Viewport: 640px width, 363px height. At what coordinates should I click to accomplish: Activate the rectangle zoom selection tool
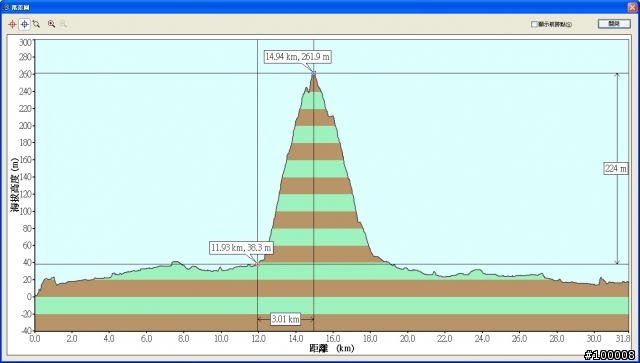36,24
